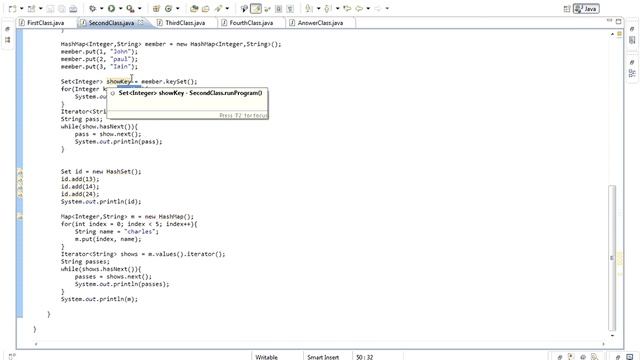Open the AnowerClass.java tab

(x=320, y=23)
